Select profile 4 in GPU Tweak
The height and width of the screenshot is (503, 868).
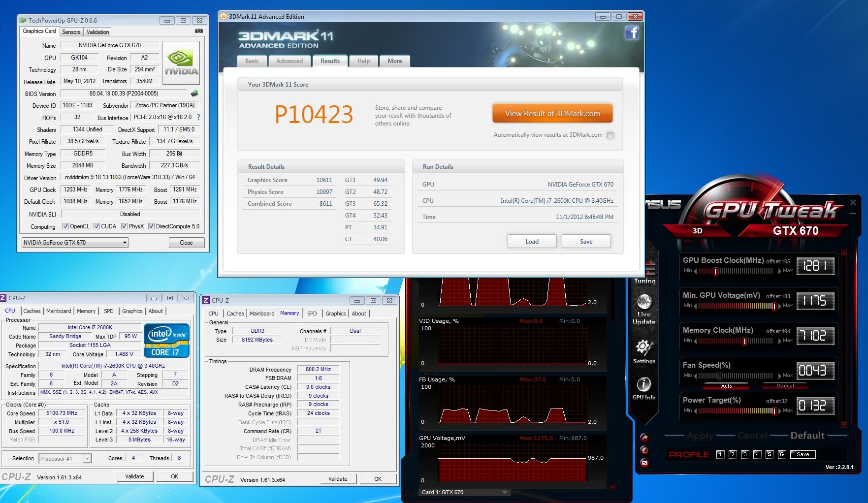pyautogui.click(x=757, y=454)
